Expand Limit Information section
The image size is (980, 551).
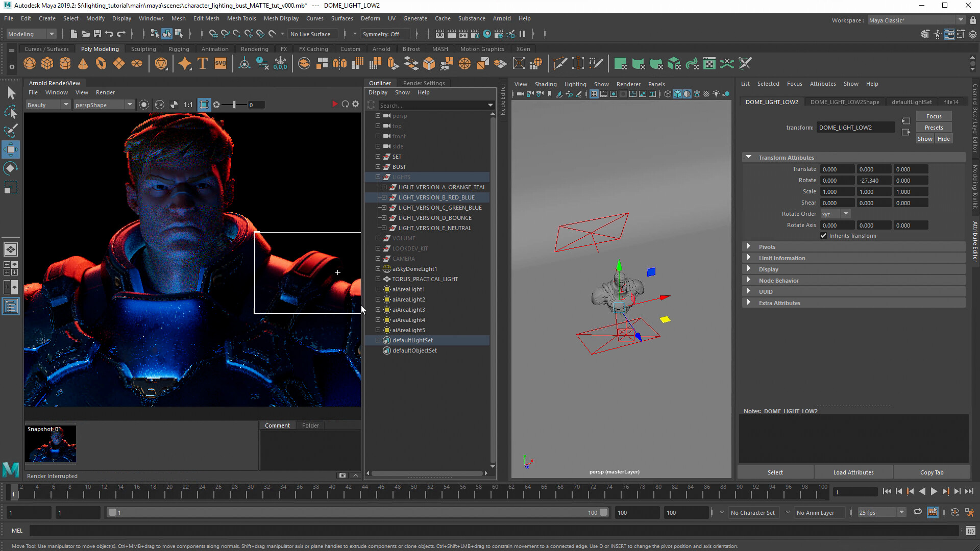(x=749, y=258)
